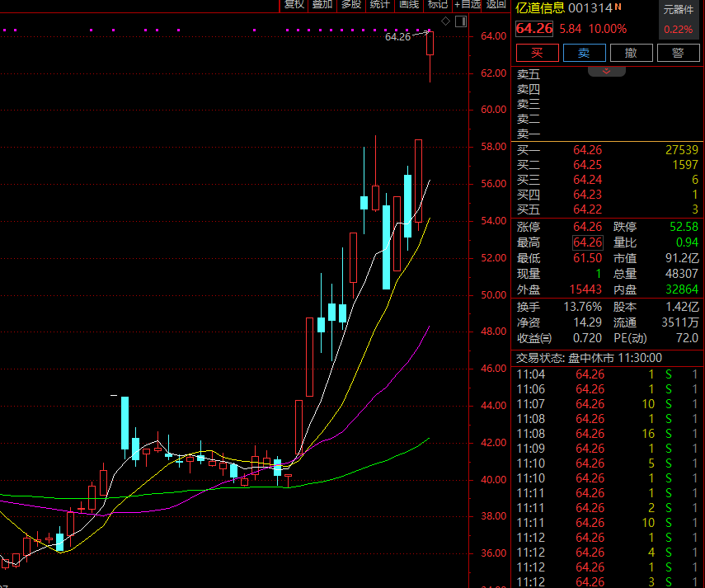705x588 pixels.
Task: Click the 50.00 price axis label
Action: coord(494,295)
